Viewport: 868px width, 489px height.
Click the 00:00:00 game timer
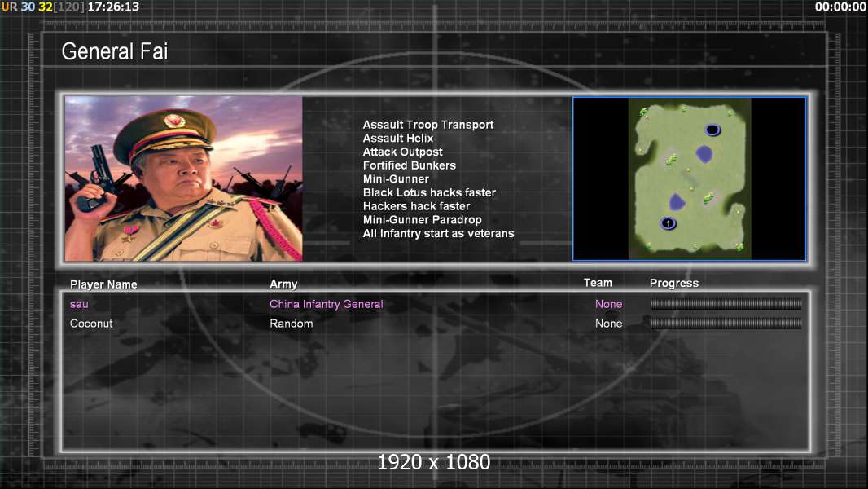[840, 7]
